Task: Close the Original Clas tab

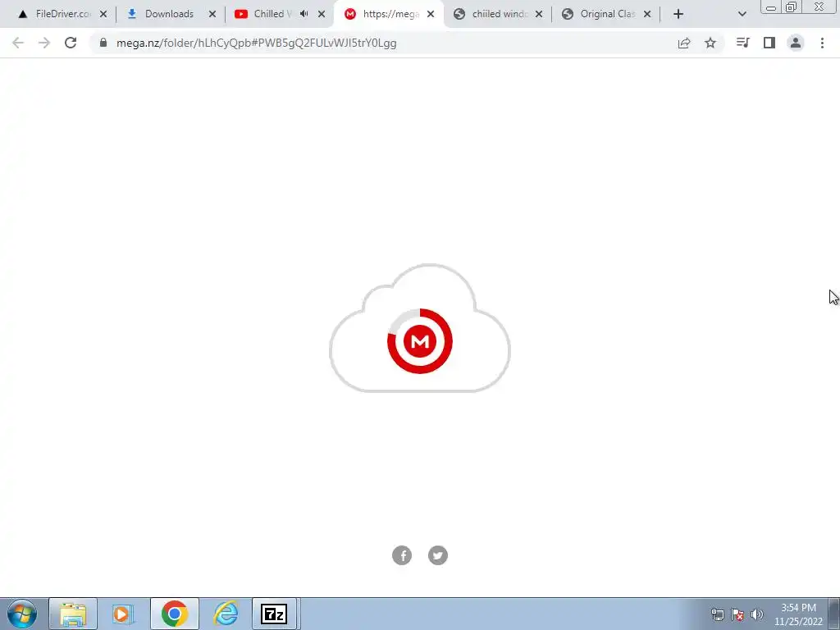Action: 647,15
